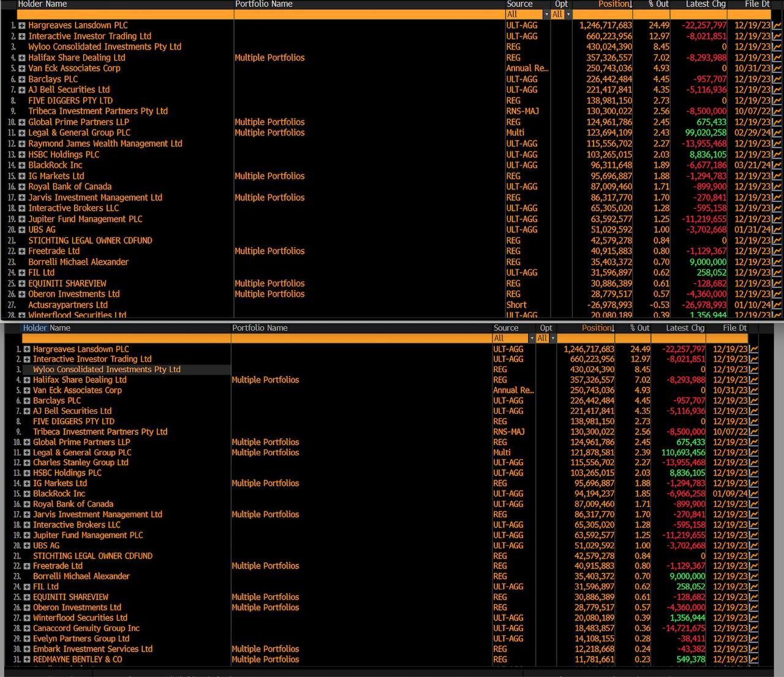
Task: Click Latest Chg value 110,693,456
Action: [x=683, y=452]
